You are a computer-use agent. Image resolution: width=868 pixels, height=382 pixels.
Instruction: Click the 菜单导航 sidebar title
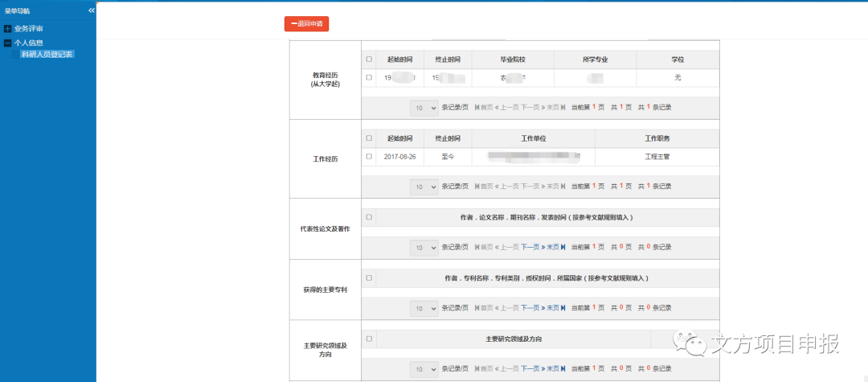coord(17,10)
